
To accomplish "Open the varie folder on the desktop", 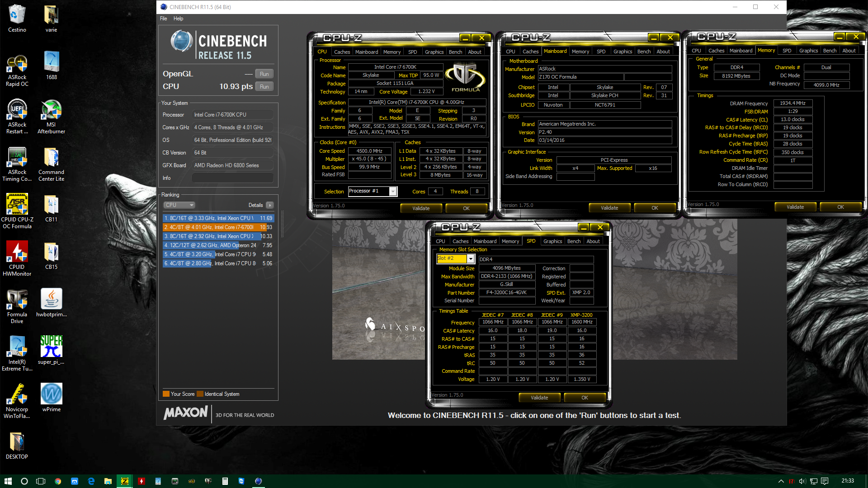I will [51, 18].
